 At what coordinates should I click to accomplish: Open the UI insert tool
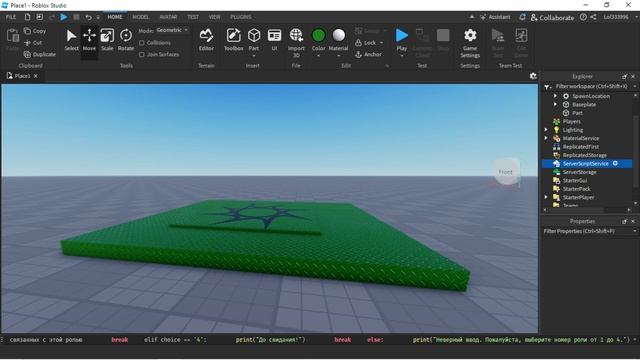click(274, 40)
